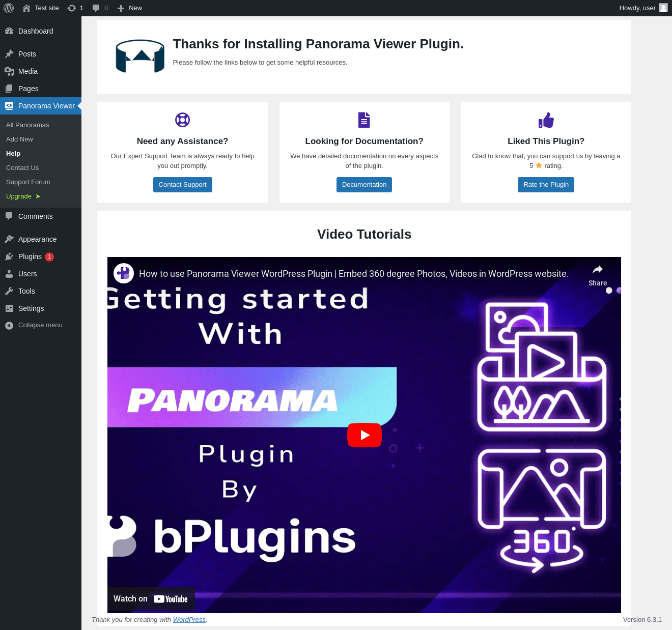Click the Plugins plug icon
The width and height of the screenshot is (672, 630).
[9, 256]
